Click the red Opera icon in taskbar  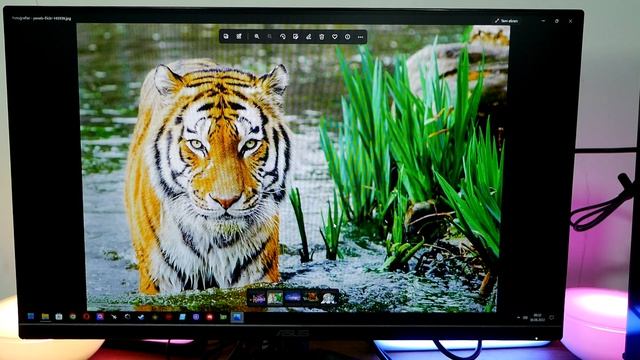[x=86, y=316]
